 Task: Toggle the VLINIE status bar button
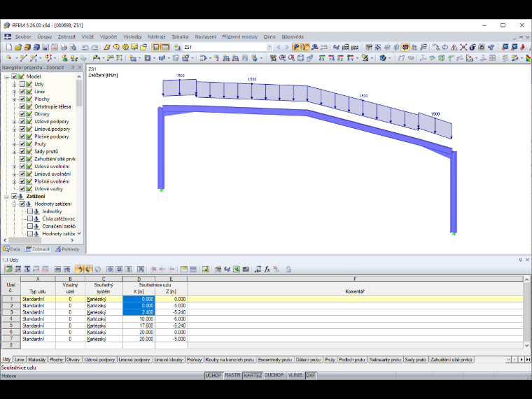(x=295, y=376)
